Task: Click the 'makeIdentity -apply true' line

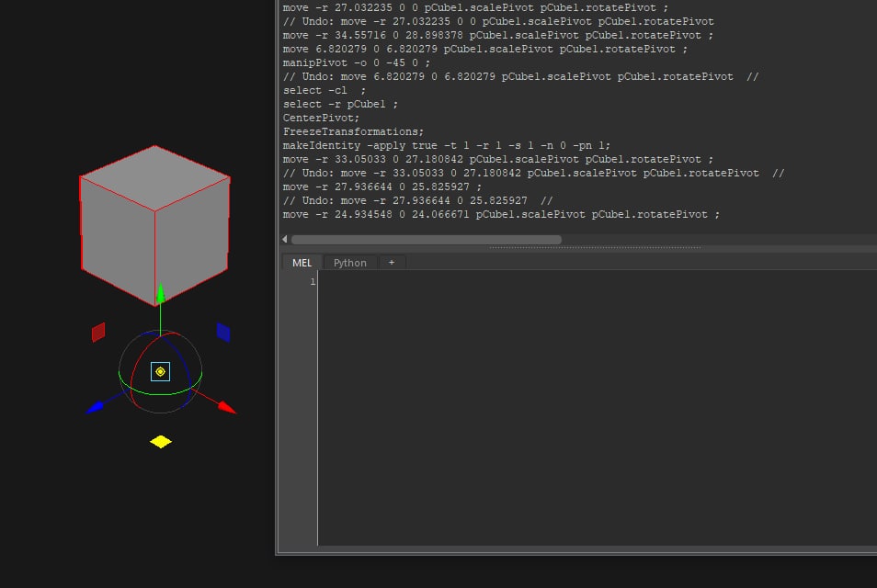Action: click(447, 145)
